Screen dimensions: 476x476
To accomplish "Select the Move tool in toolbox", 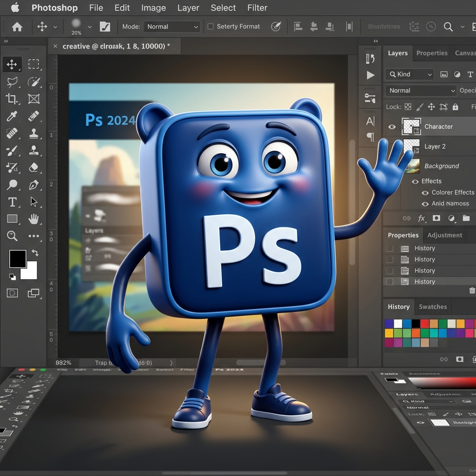I will pos(12,64).
